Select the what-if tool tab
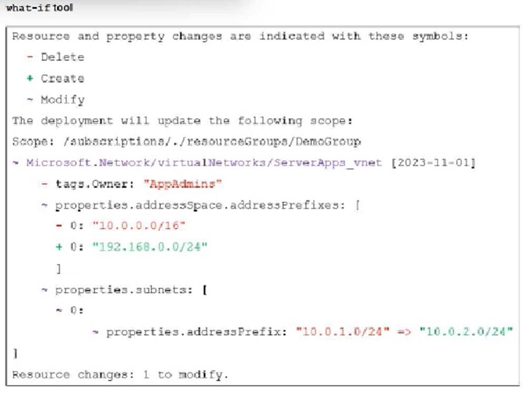Viewport: 532px width, 395px height. [38, 8]
